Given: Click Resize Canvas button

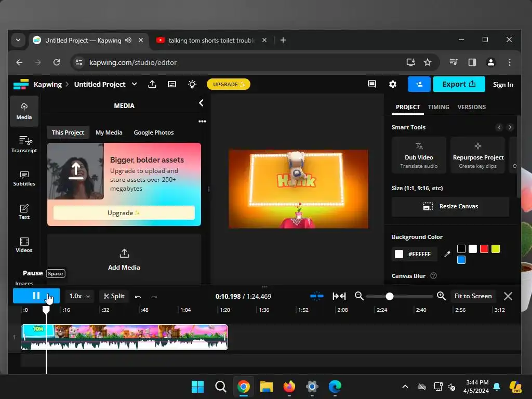Looking at the screenshot, I should tap(450, 207).
